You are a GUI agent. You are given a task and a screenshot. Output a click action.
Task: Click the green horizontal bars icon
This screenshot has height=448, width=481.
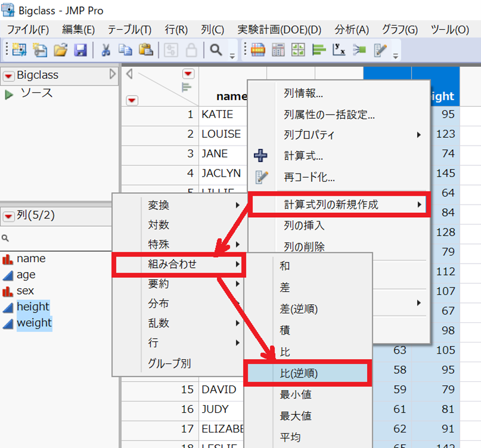click(x=319, y=50)
